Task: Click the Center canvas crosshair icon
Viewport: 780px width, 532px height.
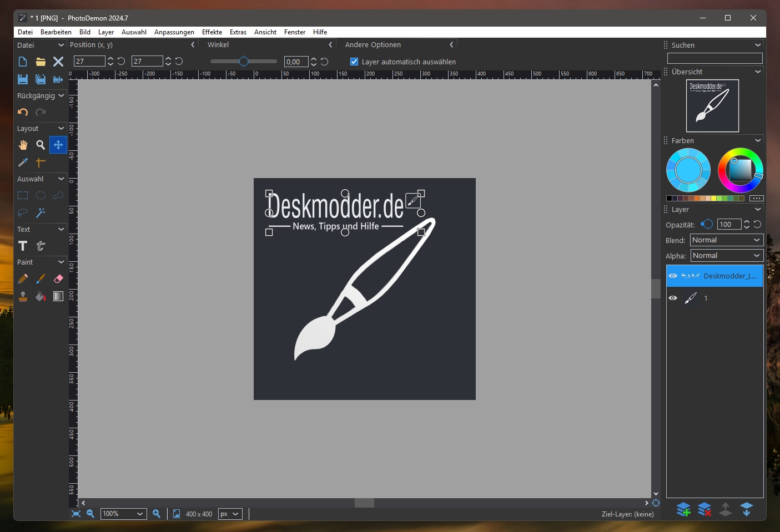Action: 656,503
